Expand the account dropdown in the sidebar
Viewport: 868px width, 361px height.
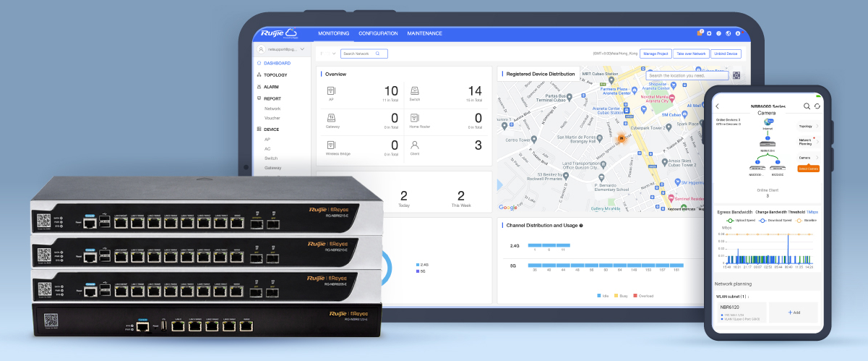pos(301,50)
